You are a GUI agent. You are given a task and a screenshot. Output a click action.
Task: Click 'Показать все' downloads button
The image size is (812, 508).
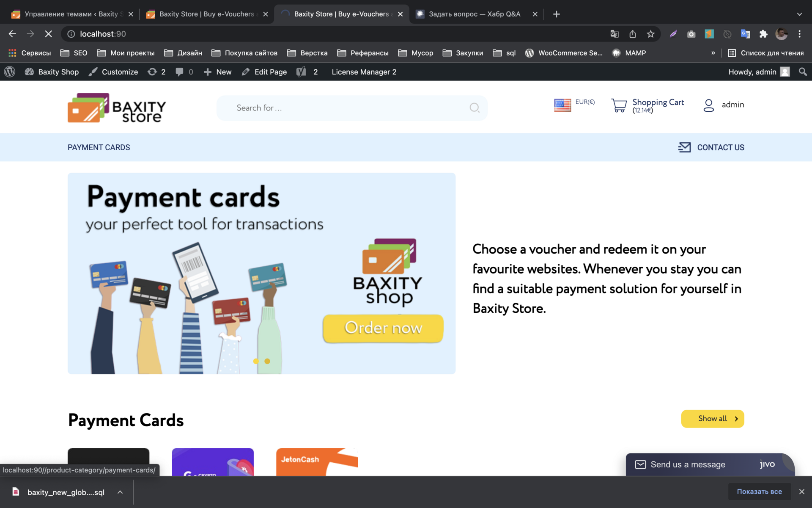point(759,491)
